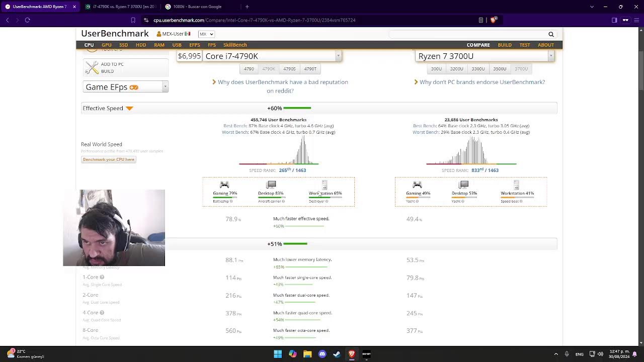The image size is (644, 362).
Task: Open the MX country dropdown
Action: tap(206, 34)
